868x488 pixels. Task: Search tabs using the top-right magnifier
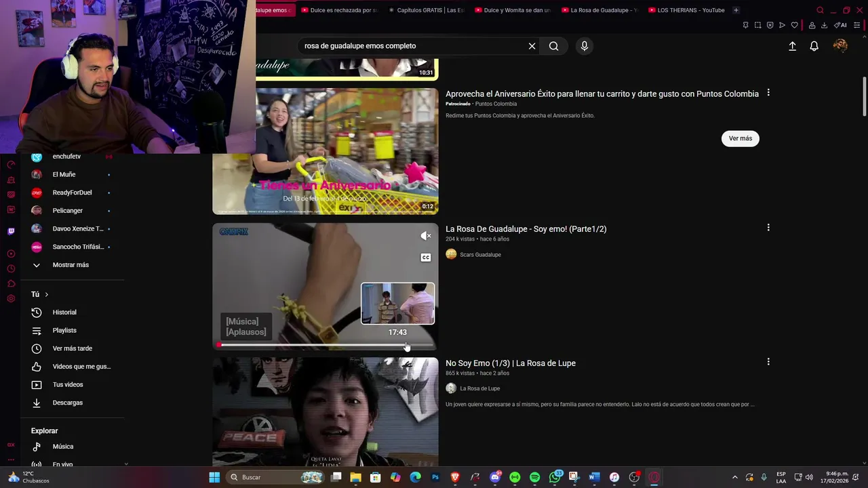pos(820,10)
